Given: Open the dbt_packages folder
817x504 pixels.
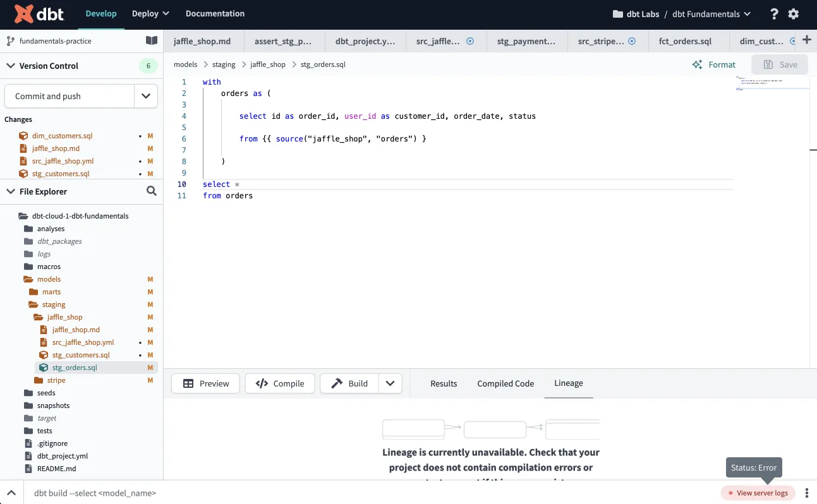Looking at the screenshot, I should click(59, 241).
